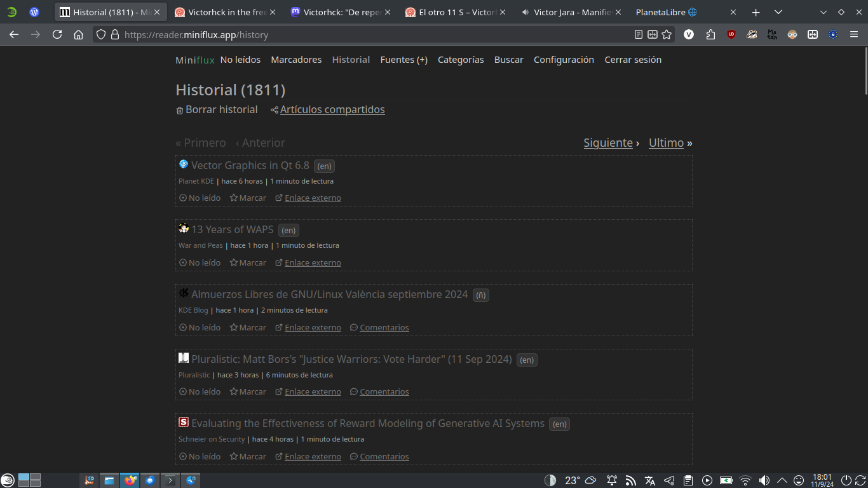Click Marcar on the Schneier on Security entry

coord(248,456)
